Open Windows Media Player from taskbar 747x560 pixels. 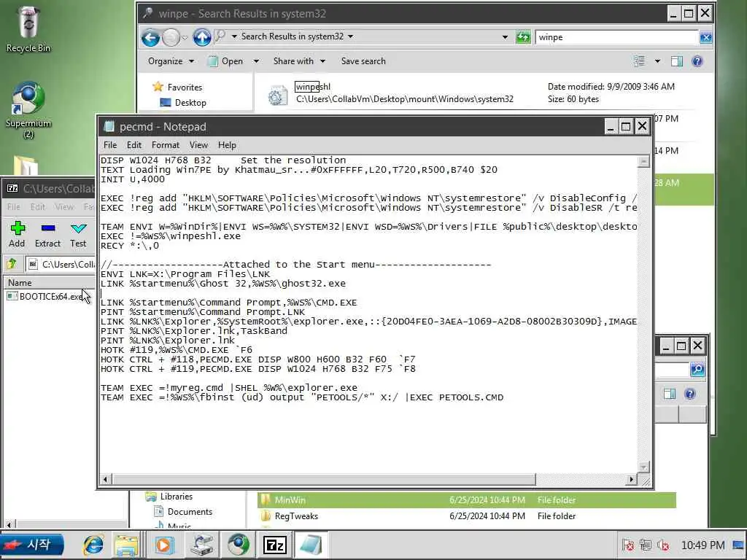click(163, 545)
